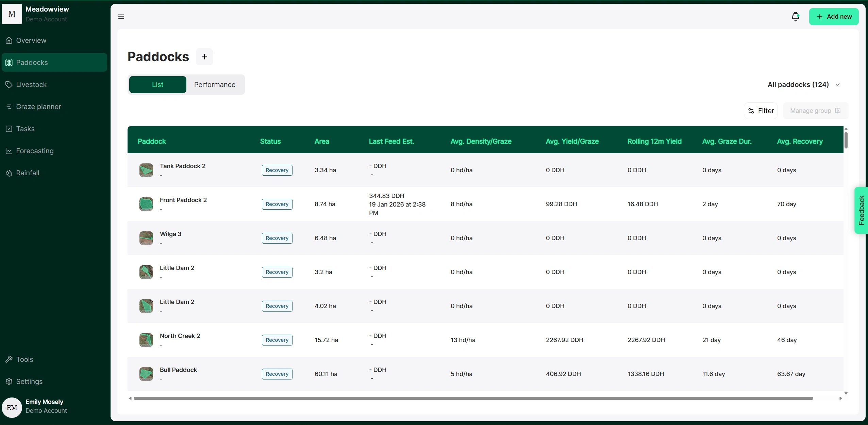Image resolution: width=868 pixels, height=425 pixels.
Task: Open the Filter options
Action: [x=761, y=111]
